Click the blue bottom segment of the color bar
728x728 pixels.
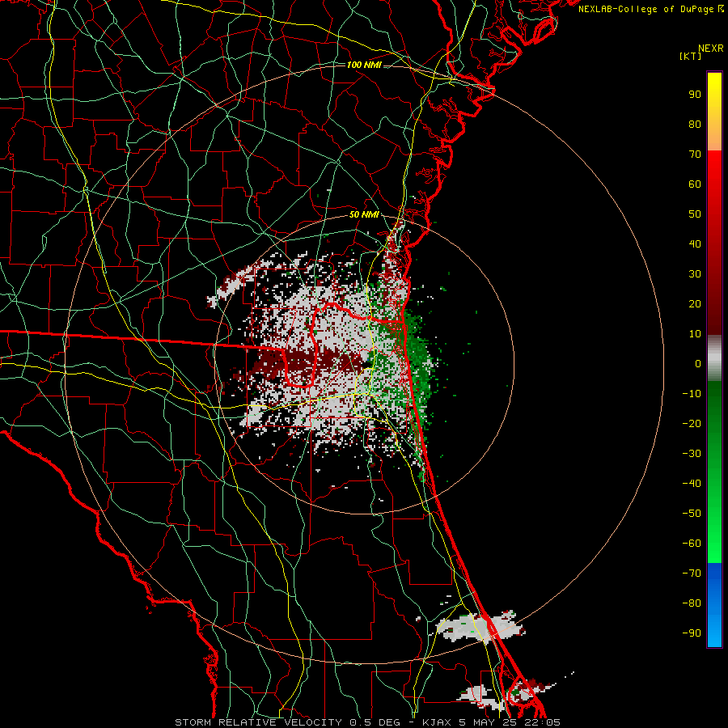click(714, 605)
